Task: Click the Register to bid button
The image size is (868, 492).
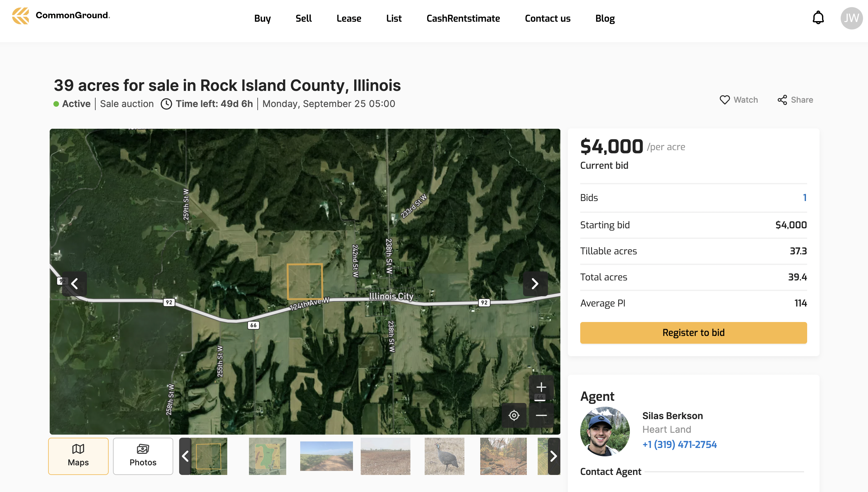Action: click(x=693, y=333)
